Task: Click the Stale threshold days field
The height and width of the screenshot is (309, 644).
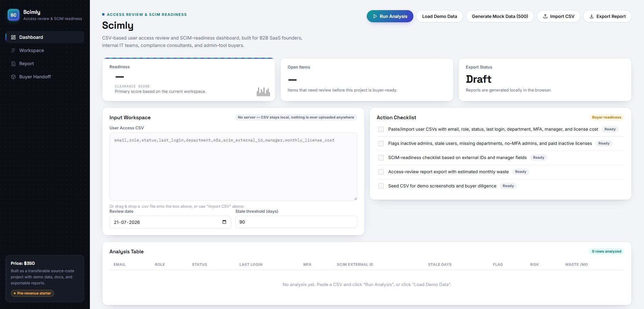Action: (x=296, y=222)
